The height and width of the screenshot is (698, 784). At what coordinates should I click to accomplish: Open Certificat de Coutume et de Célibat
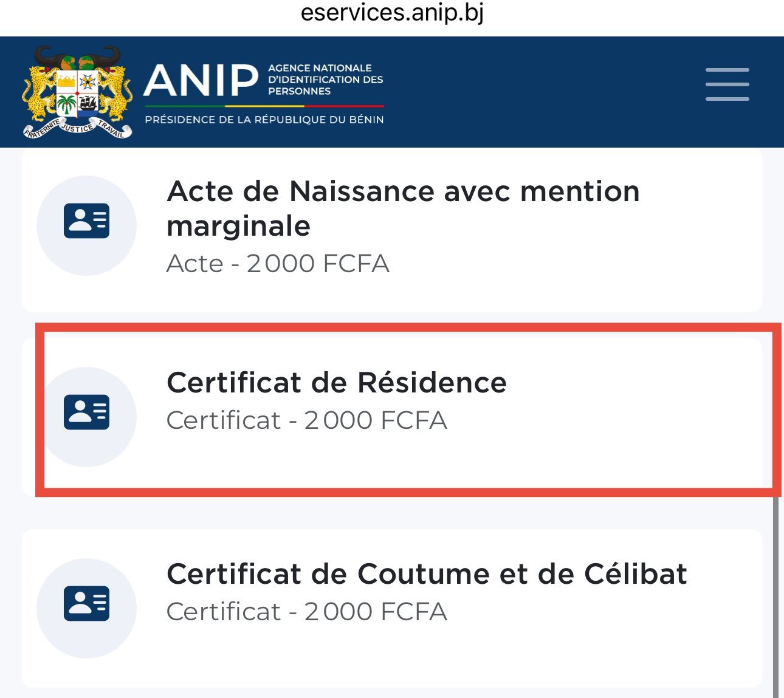click(x=427, y=574)
